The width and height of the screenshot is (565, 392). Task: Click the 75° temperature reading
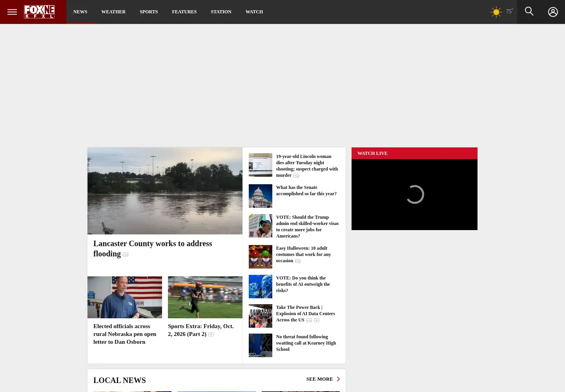pyautogui.click(x=509, y=11)
